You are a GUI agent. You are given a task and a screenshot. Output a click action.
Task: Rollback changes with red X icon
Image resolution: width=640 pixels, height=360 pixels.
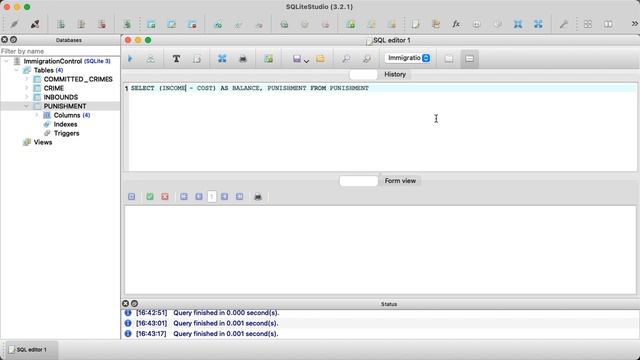click(165, 197)
